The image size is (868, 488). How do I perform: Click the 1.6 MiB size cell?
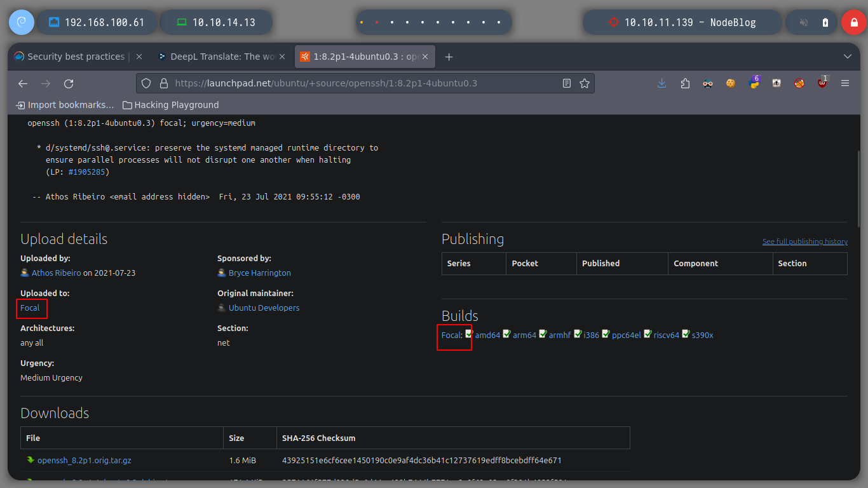[250, 460]
